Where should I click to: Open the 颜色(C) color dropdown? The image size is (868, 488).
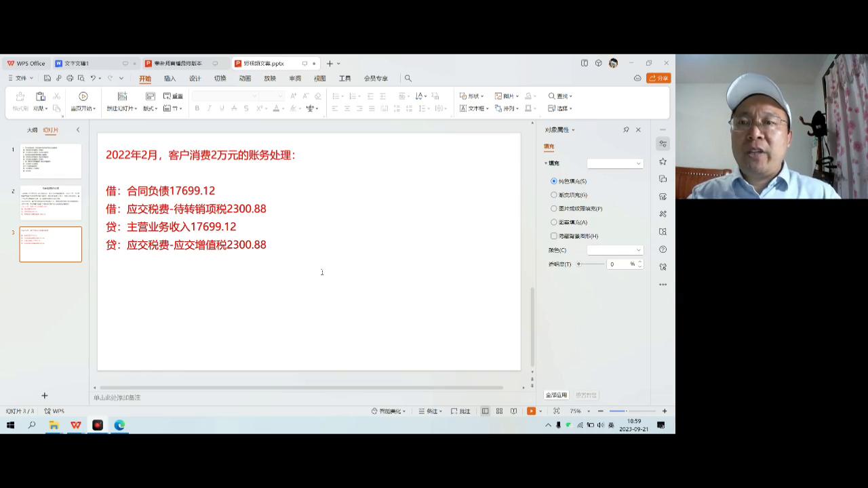(614, 249)
